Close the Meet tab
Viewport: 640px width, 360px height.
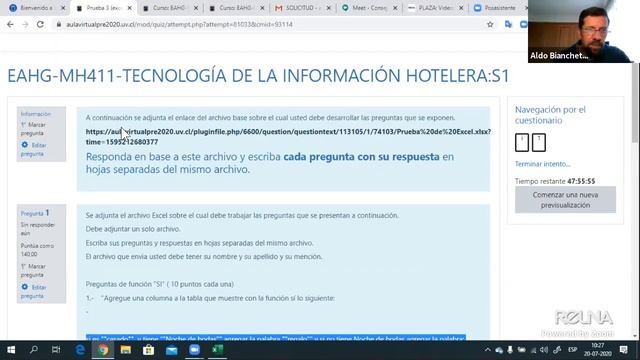pyautogui.click(x=395, y=8)
